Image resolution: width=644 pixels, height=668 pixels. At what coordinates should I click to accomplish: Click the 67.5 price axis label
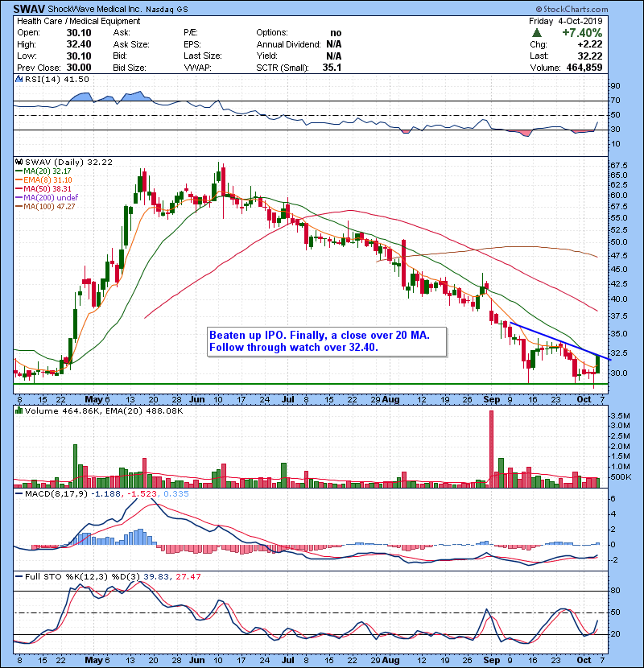coord(618,165)
